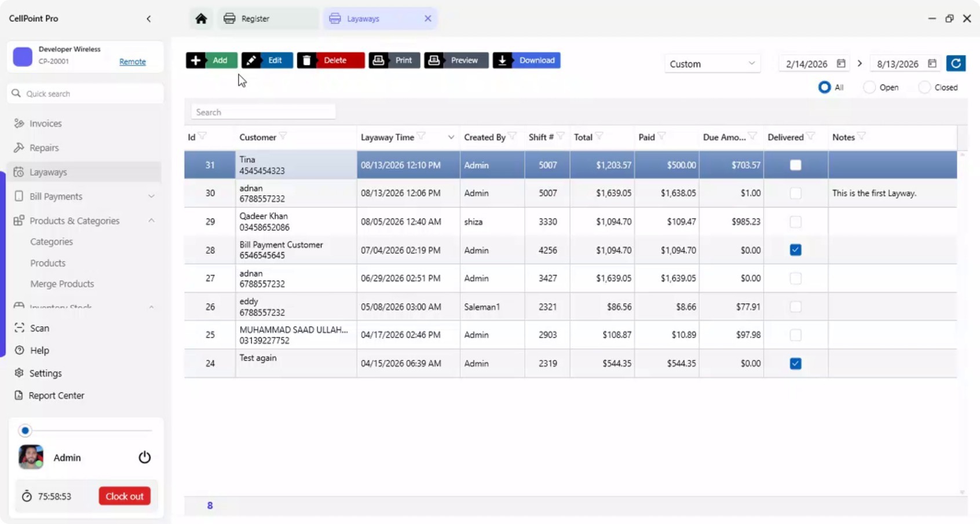
Task: Click the power icon beside Admin
Action: [x=144, y=457]
